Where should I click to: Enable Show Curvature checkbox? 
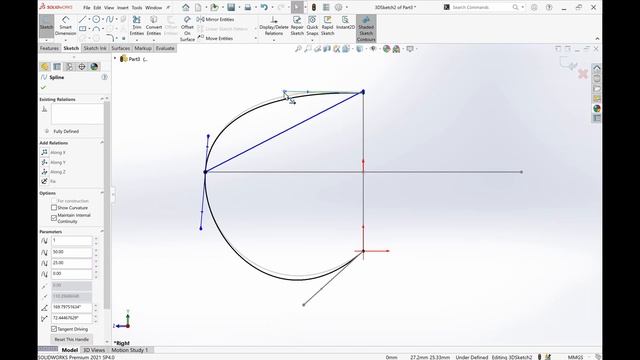[54, 208]
